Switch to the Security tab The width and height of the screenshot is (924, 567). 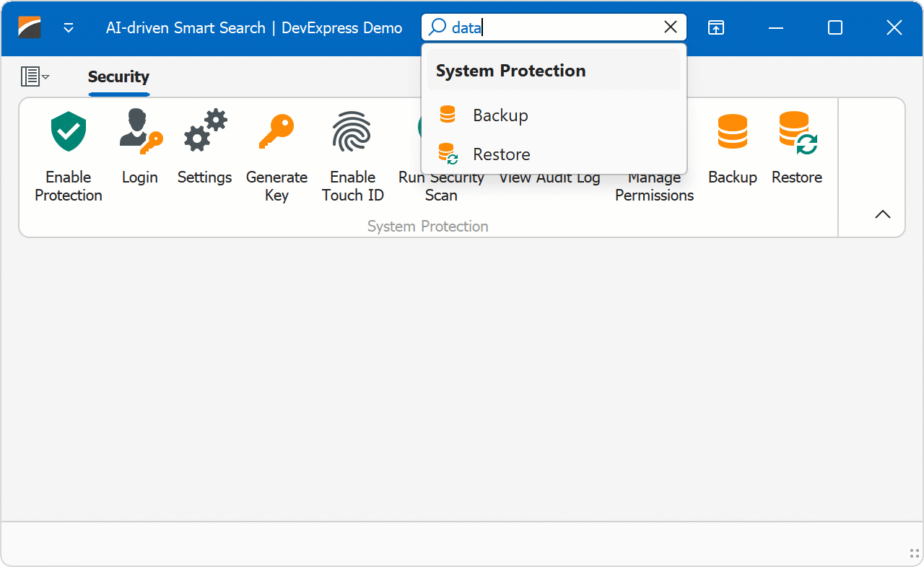(x=118, y=76)
